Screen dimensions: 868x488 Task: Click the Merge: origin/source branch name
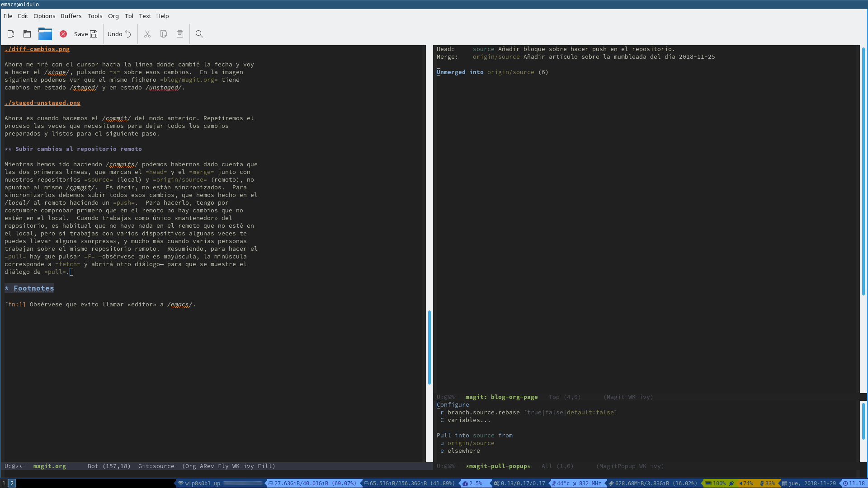(x=496, y=57)
